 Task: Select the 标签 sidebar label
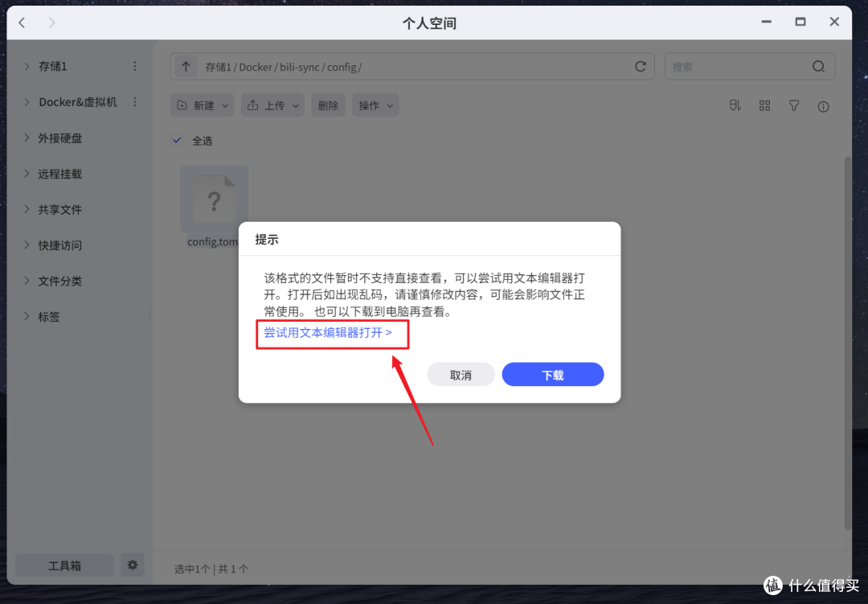click(49, 316)
